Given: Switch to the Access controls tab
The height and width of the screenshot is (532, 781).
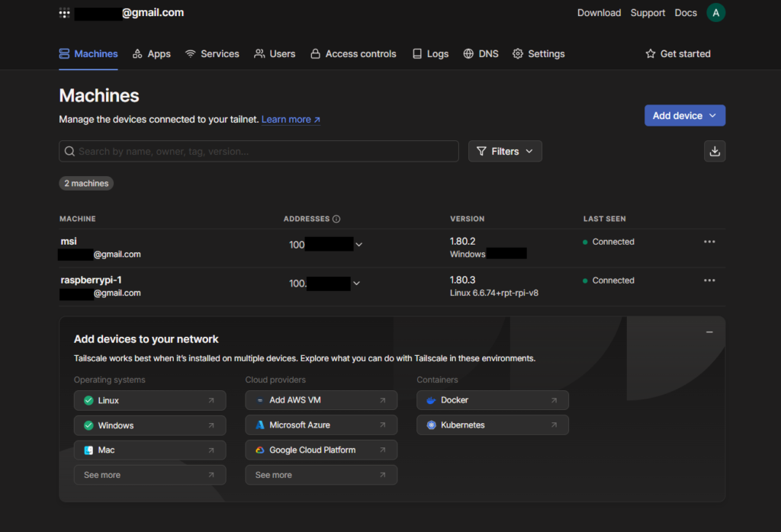Looking at the screenshot, I should coord(353,54).
